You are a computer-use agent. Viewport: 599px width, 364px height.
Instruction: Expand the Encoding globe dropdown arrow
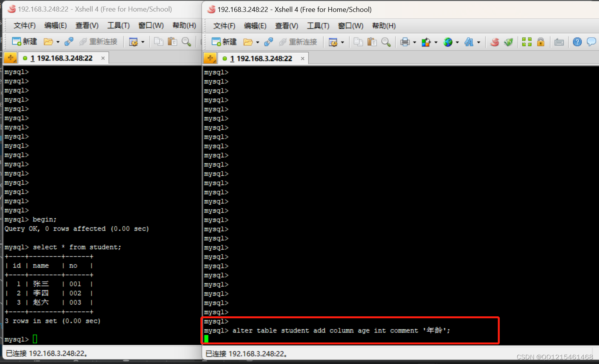(457, 42)
